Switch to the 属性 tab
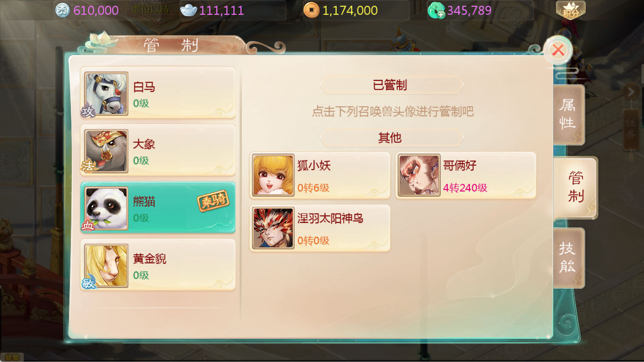 click(568, 114)
